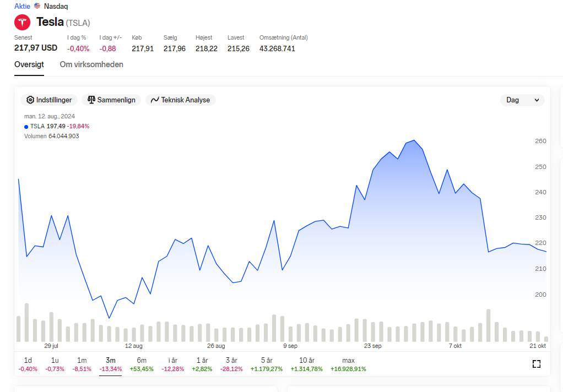This screenshot has width=563, height=392.
Task: Select the 1u time range
Action: (55, 364)
